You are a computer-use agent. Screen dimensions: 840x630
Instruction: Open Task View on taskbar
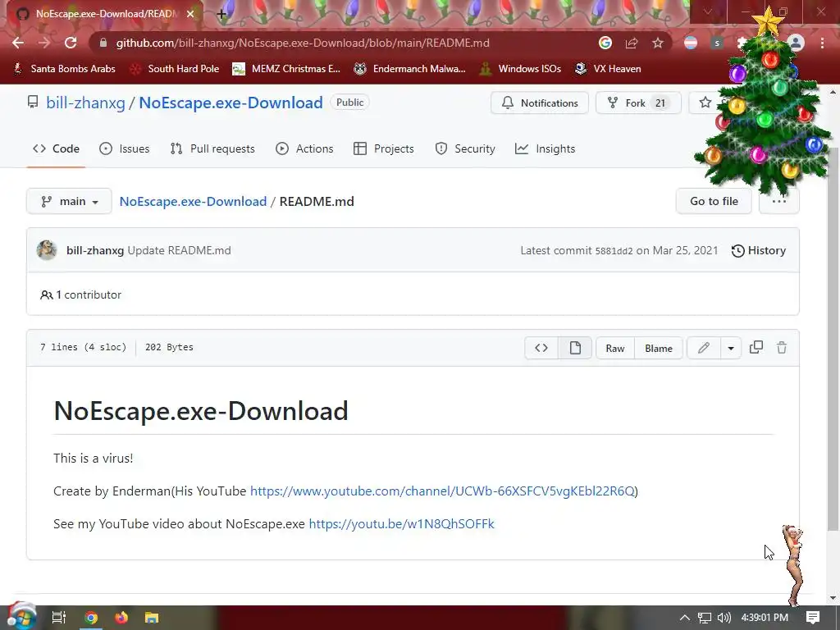[x=59, y=618]
